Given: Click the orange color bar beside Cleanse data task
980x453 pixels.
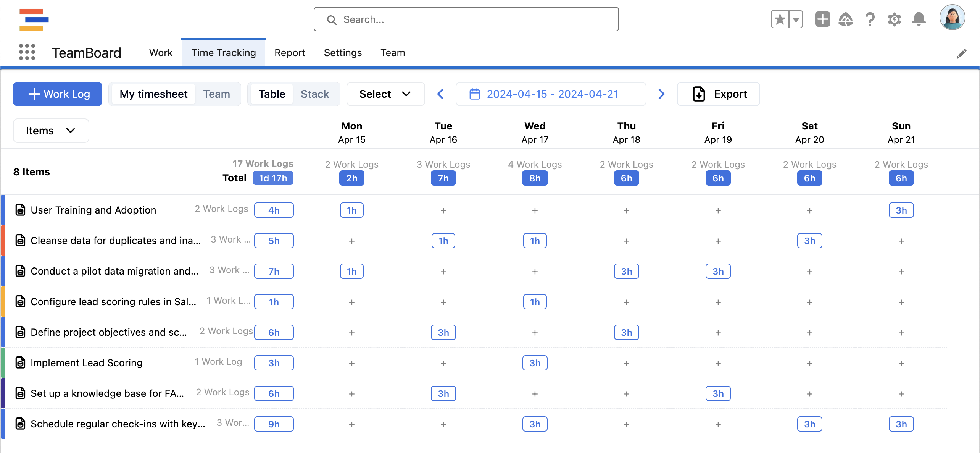Looking at the screenshot, I should point(4,240).
